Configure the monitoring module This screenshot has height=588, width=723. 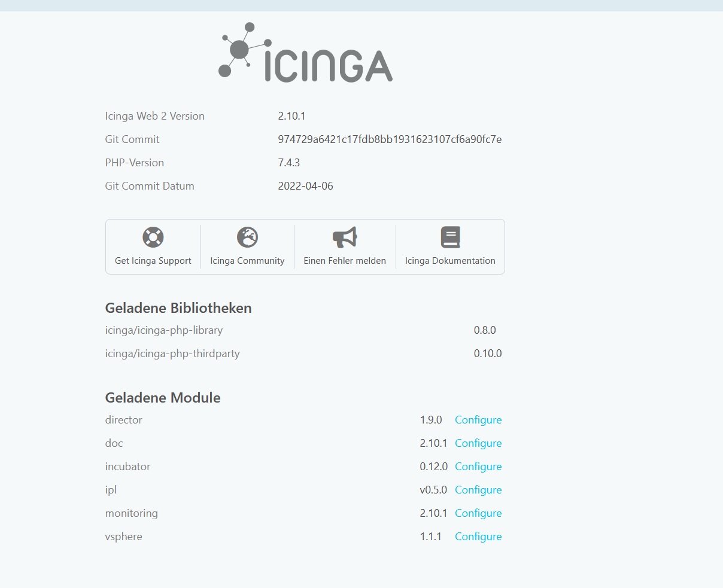point(478,513)
